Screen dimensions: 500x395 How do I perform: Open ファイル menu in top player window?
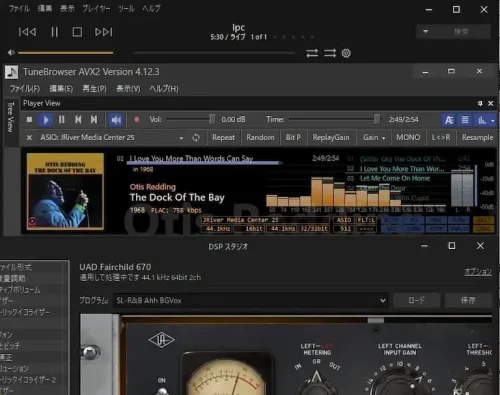(19, 8)
